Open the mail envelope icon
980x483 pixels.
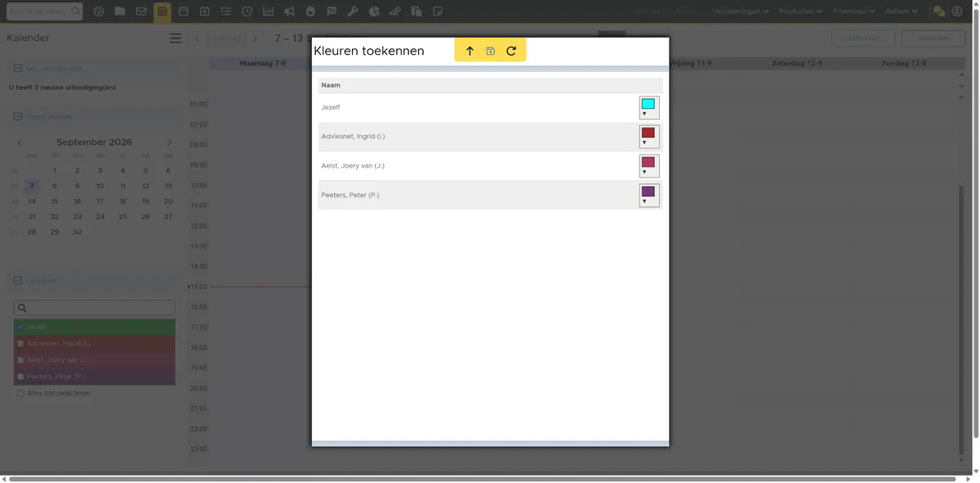[x=141, y=11]
